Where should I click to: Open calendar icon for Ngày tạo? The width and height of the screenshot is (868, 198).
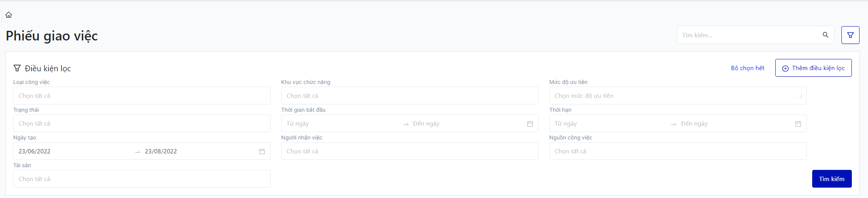click(262, 151)
